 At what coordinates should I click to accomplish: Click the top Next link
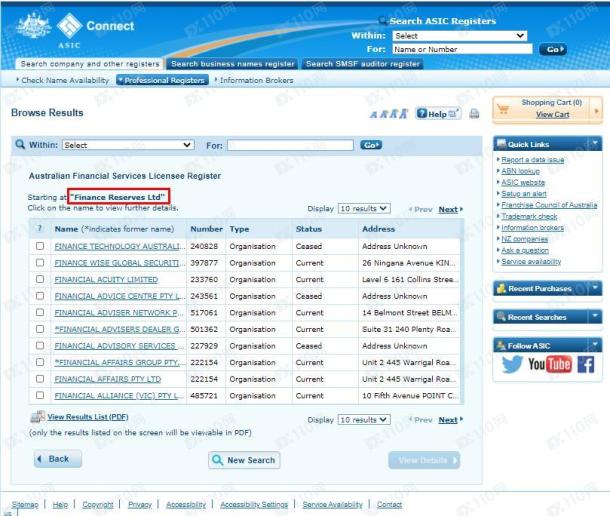[448, 209]
